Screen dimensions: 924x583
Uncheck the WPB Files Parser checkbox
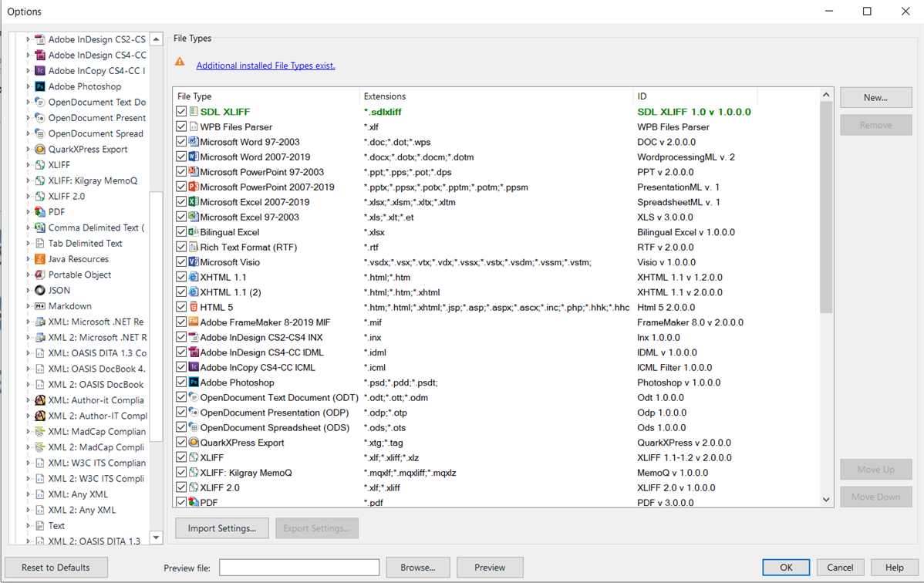tap(180, 126)
